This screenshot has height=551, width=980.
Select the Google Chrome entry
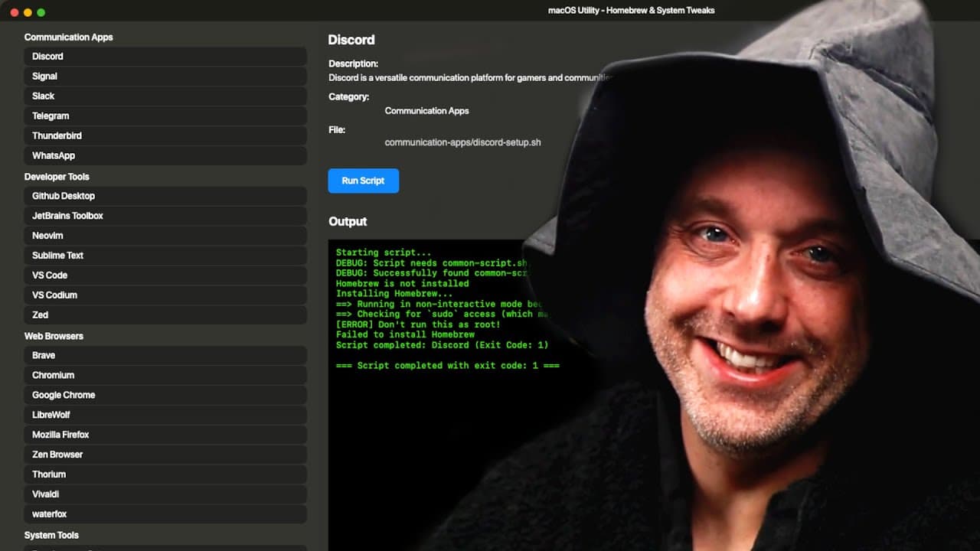[165, 395]
